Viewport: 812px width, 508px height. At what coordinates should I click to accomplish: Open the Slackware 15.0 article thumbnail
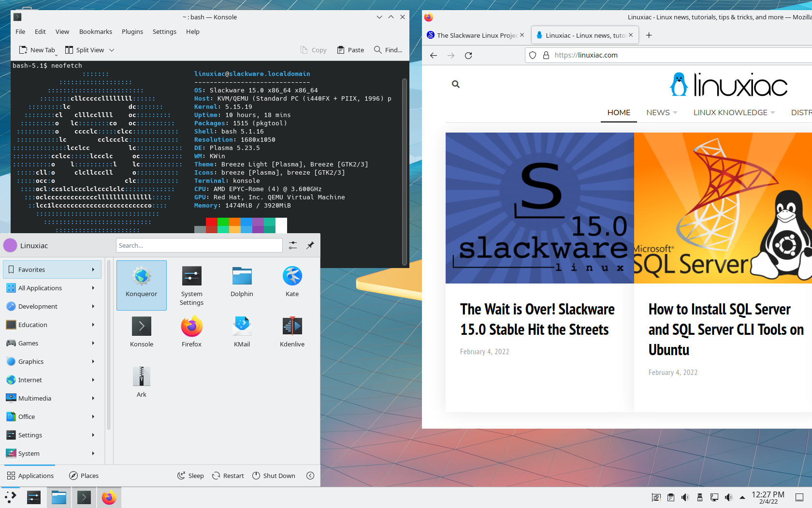click(x=539, y=208)
